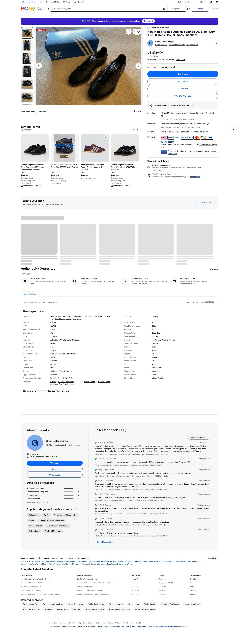Screen dimensions: 239x644
Task: Select Discover payment logo
Action: [204, 138]
